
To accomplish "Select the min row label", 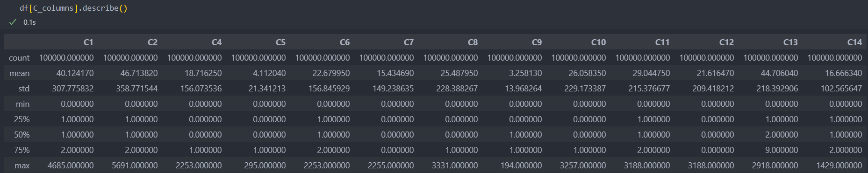I will [x=22, y=104].
